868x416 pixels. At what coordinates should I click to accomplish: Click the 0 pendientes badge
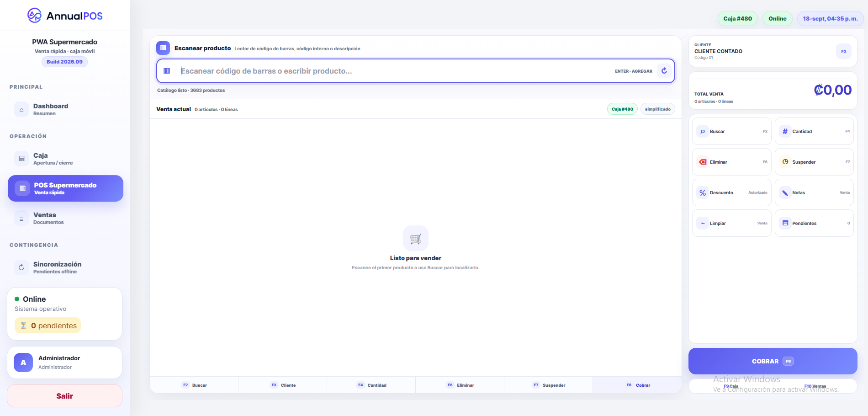click(x=48, y=325)
